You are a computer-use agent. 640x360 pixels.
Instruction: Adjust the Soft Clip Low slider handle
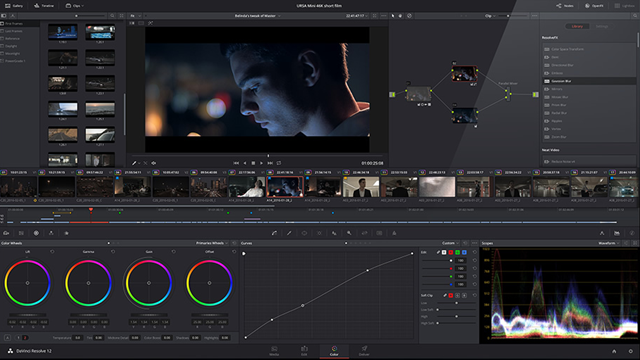(x=456, y=303)
